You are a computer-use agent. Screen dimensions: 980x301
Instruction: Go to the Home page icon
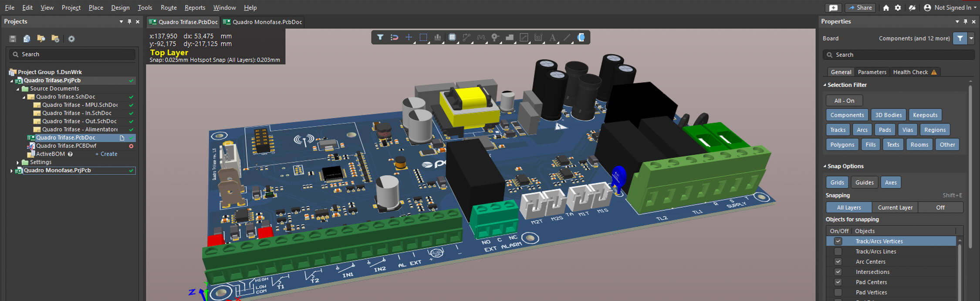(x=886, y=8)
